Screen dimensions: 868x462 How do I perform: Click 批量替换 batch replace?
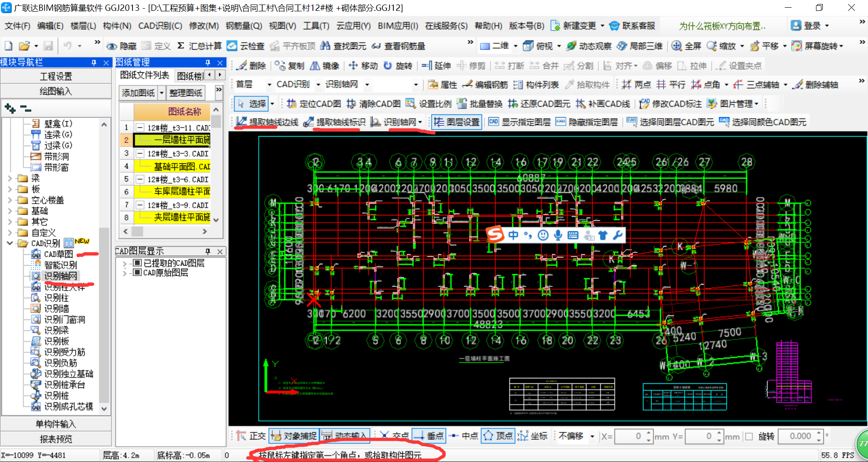[480, 104]
